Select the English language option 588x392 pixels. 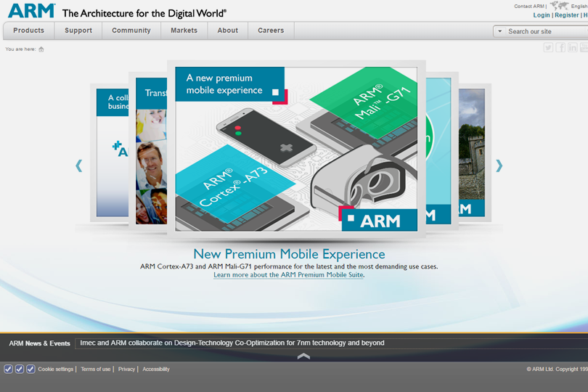tap(579, 6)
